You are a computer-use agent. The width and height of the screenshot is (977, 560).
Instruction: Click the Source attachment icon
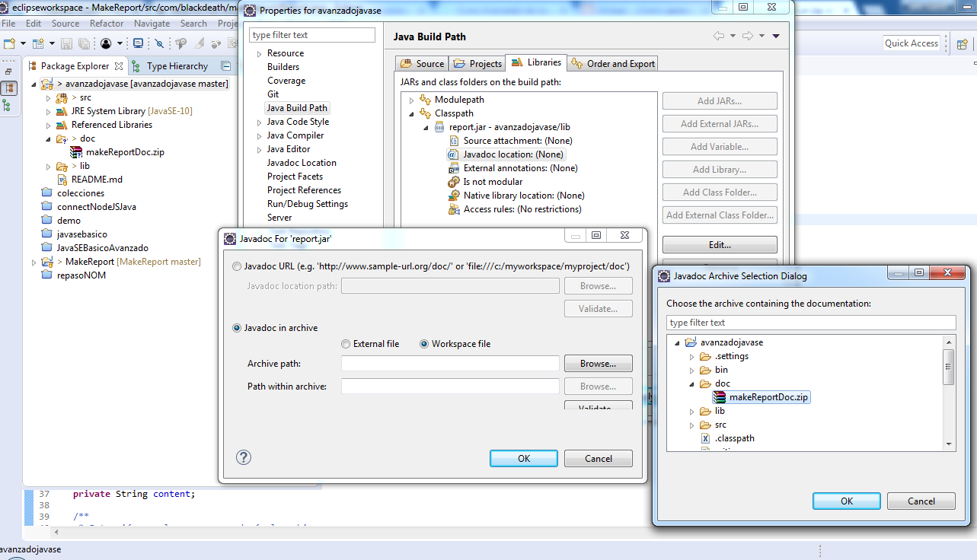pyautogui.click(x=454, y=141)
